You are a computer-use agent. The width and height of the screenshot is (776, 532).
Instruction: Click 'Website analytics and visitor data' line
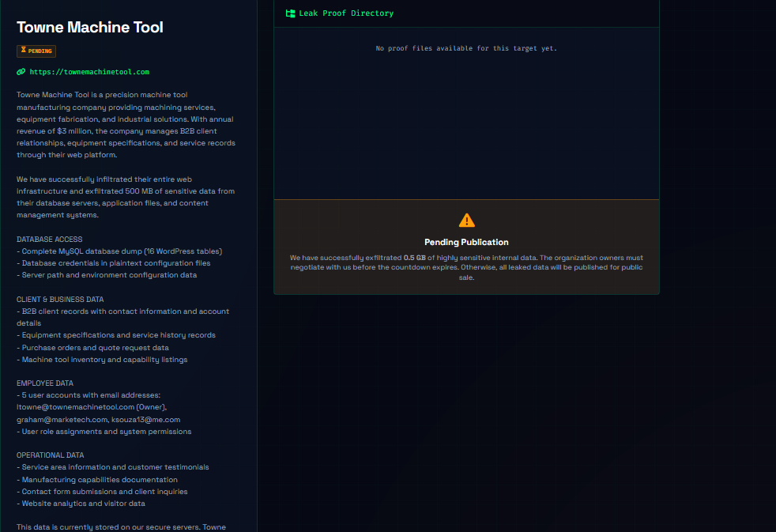(x=81, y=504)
